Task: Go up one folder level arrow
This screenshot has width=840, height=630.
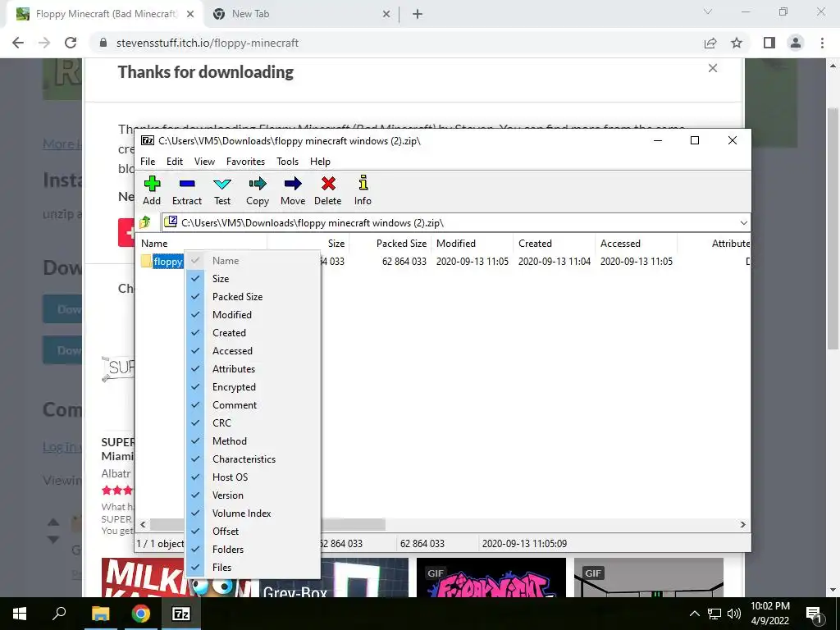Action: [x=145, y=222]
